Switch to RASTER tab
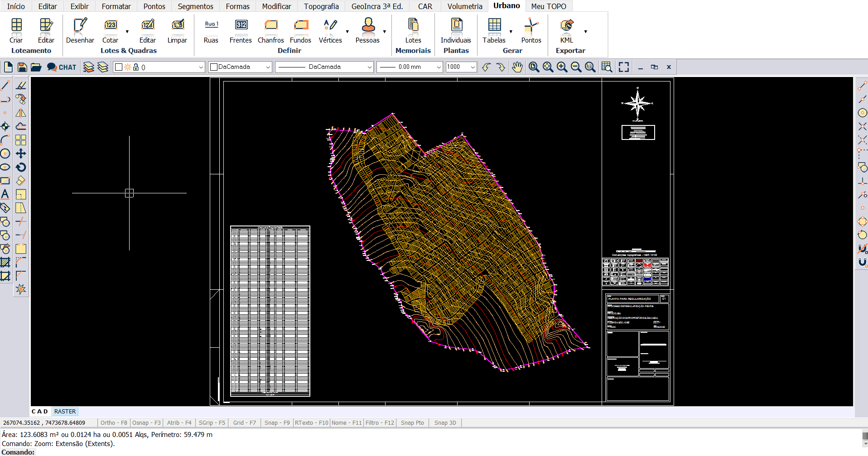This screenshot has width=868, height=456. pyautogui.click(x=65, y=412)
